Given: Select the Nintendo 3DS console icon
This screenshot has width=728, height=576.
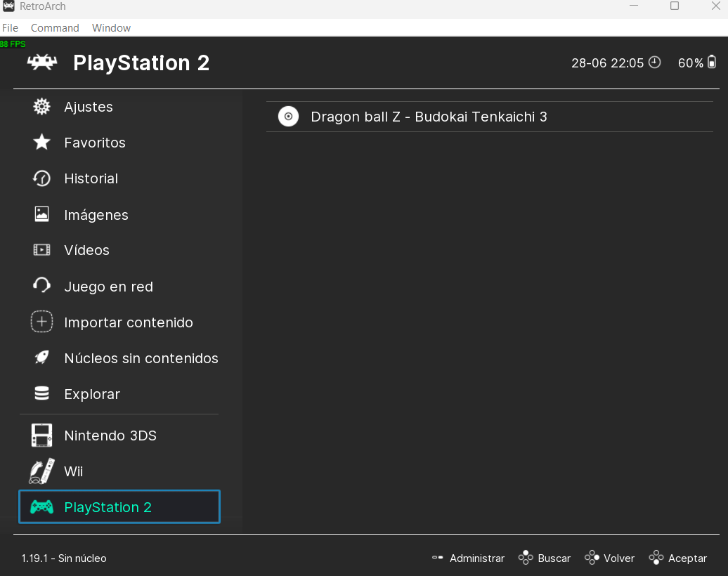Looking at the screenshot, I should coord(42,436).
